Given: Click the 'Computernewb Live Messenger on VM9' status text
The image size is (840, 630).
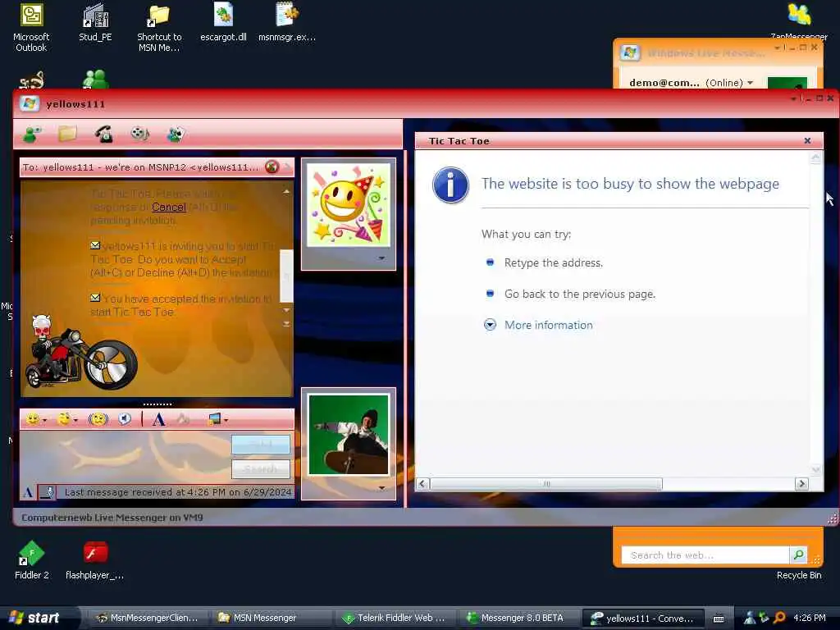Looking at the screenshot, I should (112, 518).
